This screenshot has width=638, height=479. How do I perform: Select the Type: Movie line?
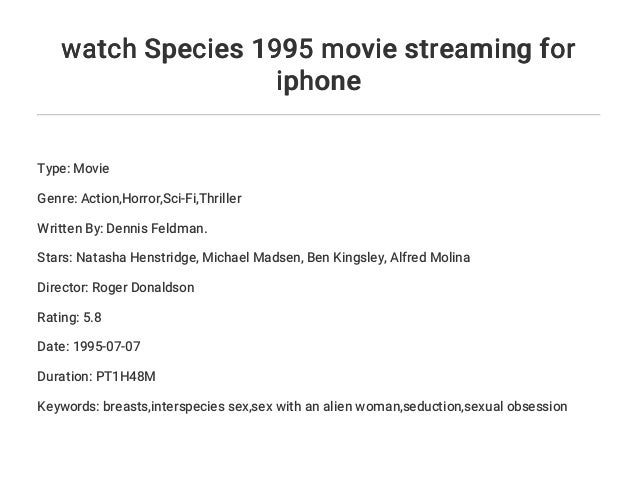coord(73,168)
